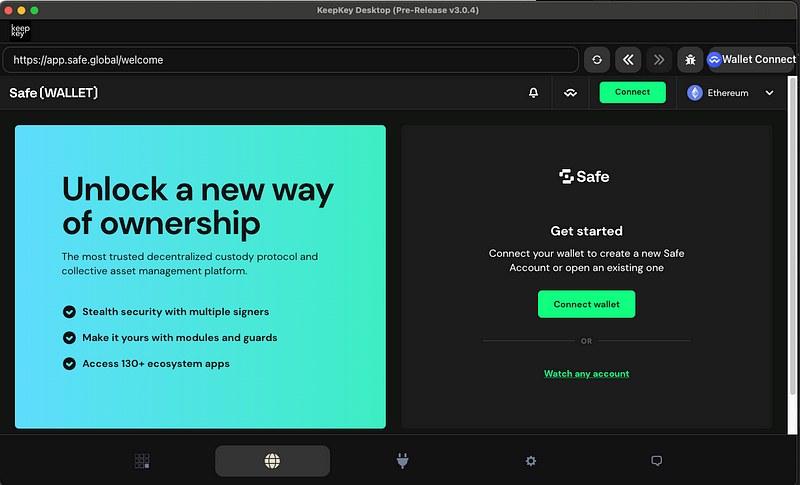This screenshot has width=800, height=485.
Task: Open the plug pairing tab in bottom bar
Action: (403, 461)
